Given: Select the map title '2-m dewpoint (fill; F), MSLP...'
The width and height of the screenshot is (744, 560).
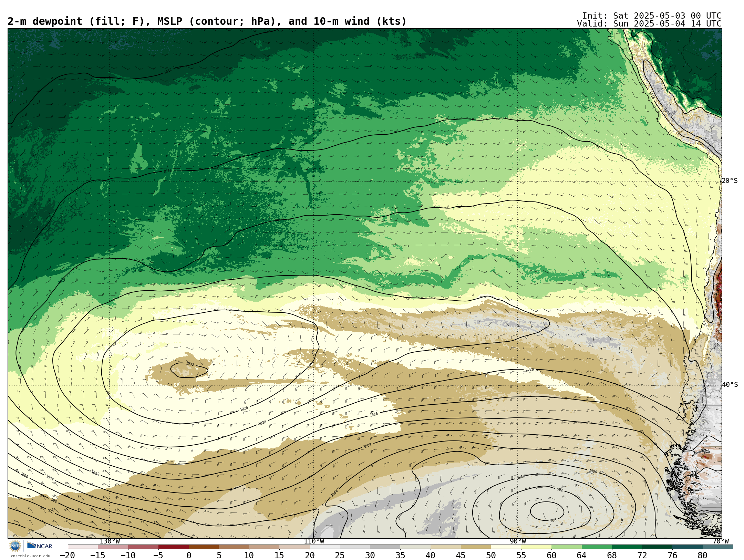Looking at the screenshot, I should pos(207,22).
